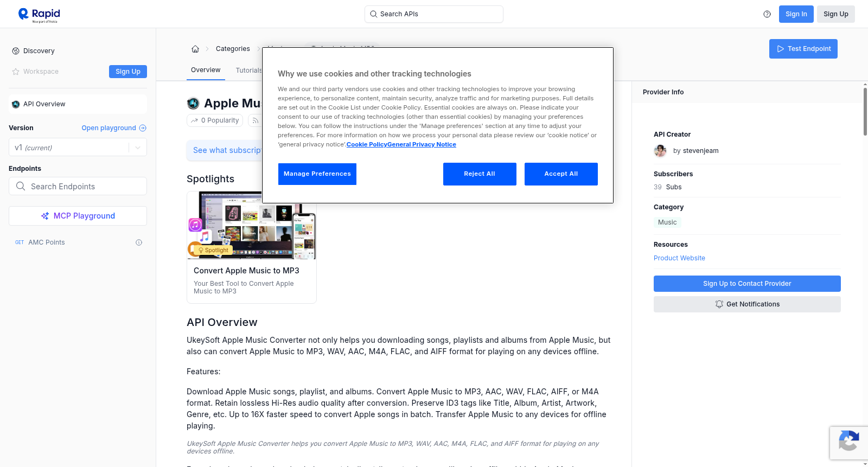The width and height of the screenshot is (868, 467).
Task: Open the Product Website link
Action: (679, 258)
